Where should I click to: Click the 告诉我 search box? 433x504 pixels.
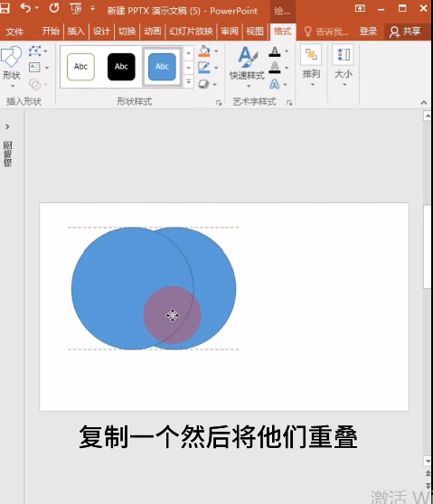pyautogui.click(x=326, y=32)
